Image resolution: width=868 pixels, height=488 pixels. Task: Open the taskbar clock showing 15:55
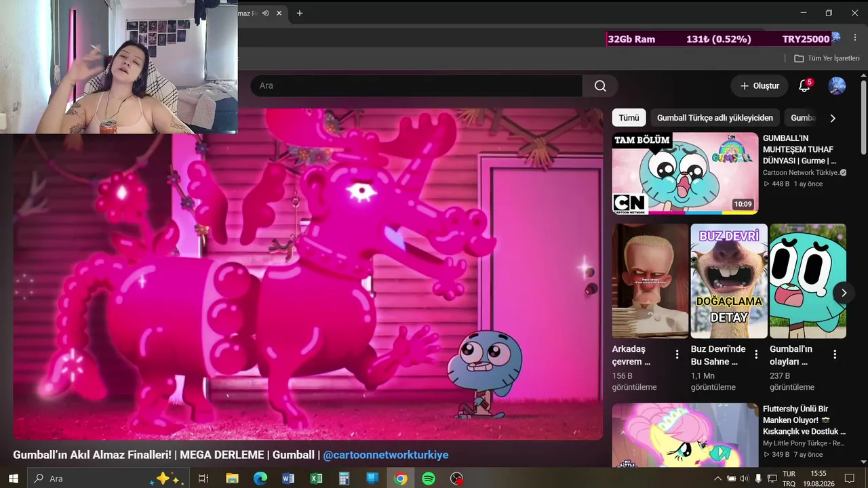click(818, 479)
